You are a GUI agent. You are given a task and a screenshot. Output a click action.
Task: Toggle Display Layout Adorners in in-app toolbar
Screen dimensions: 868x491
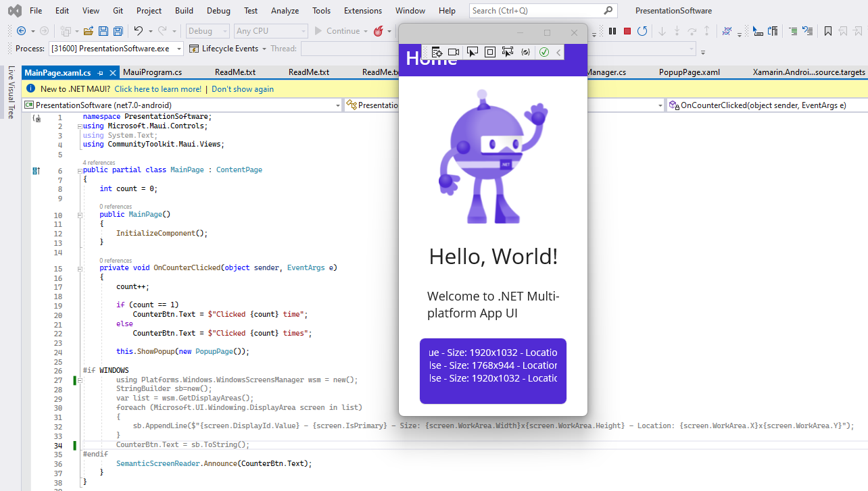click(x=490, y=52)
